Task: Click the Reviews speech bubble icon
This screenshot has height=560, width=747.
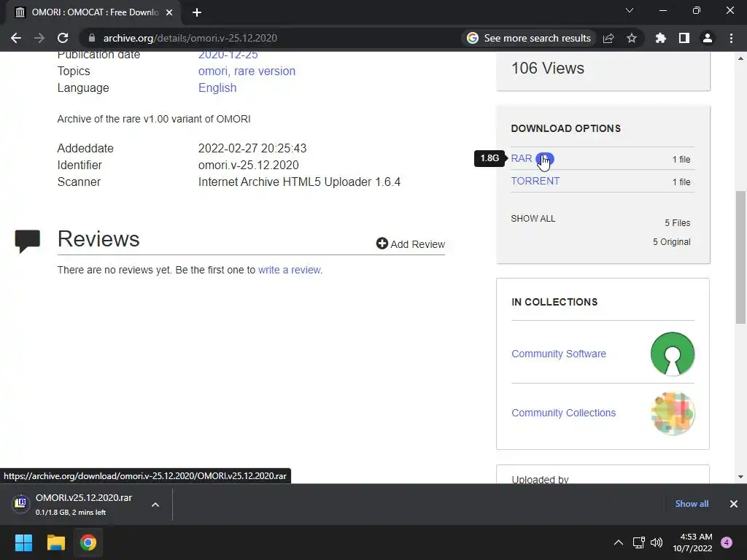Action: (x=28, y=241)
